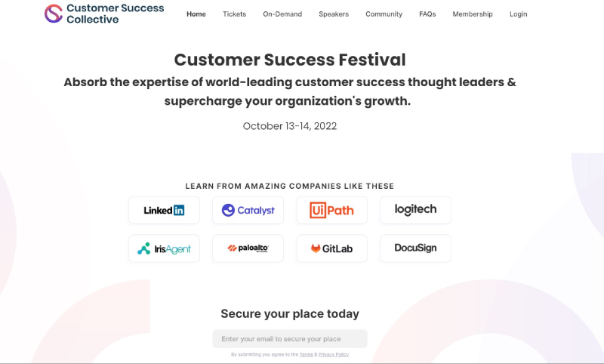Click the Customer Success Collective logo
Viewport: 604px width, 364px height.
coord(103,14)
